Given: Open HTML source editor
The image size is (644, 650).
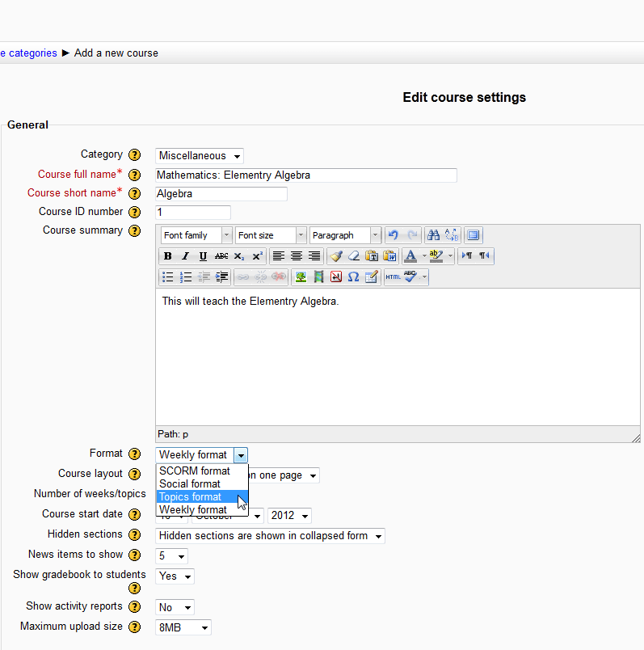Looking at the screenshot, I should pyautogui.click(x=393, y=276).
